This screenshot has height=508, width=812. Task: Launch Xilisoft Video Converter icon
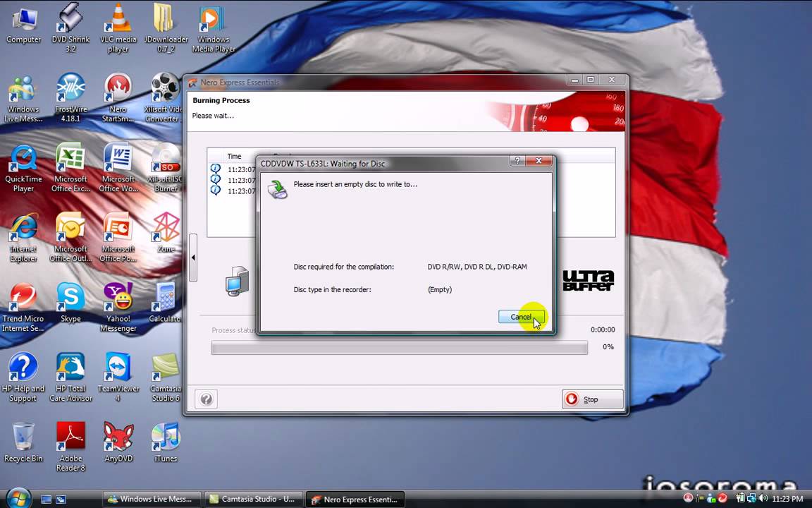[164, 97]
